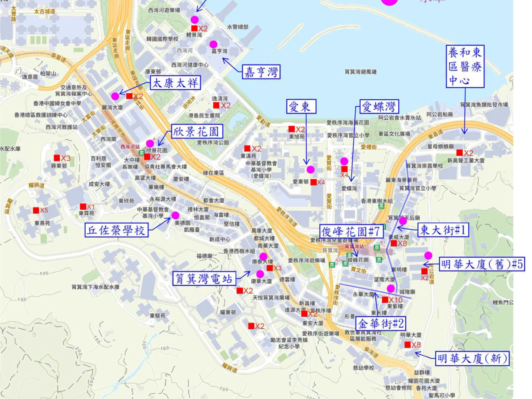Select the red X3 marker next to 康泰大樓
This screenshot has width=532, height=399.
269,268
